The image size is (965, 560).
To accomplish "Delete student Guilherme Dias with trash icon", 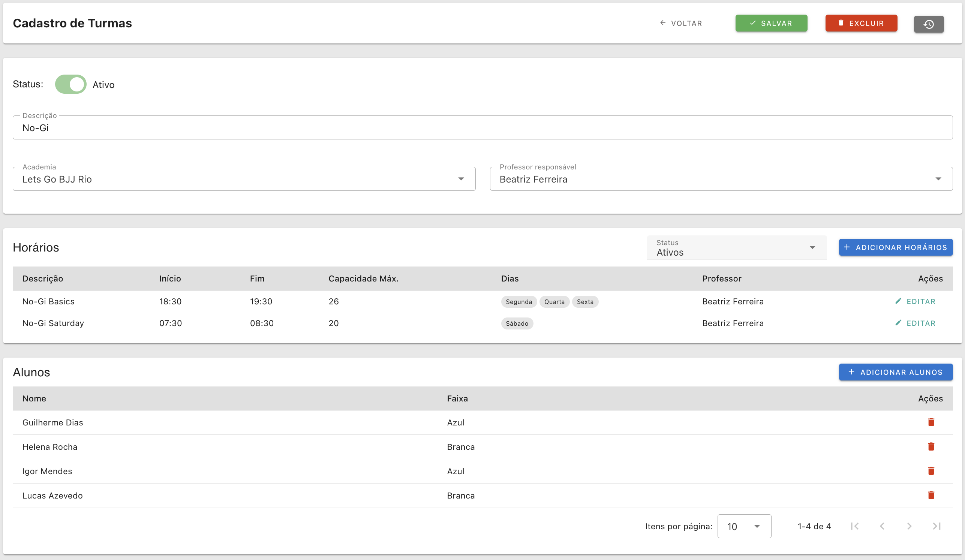I will pos(931,422).
